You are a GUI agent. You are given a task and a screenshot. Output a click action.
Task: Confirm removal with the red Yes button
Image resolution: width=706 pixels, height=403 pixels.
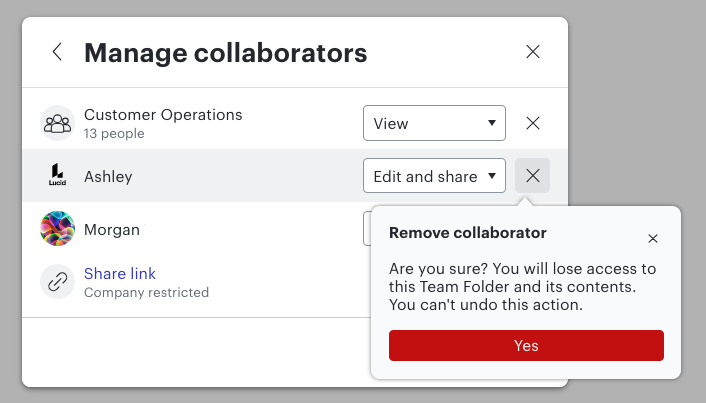pyautogui.click(x=526, y=346)
